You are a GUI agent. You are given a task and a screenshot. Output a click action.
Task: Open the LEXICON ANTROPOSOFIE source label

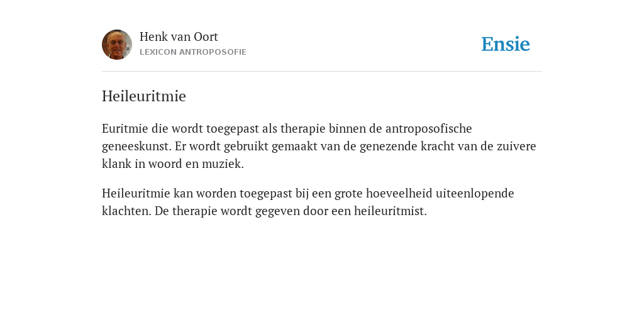pos(193,52)
